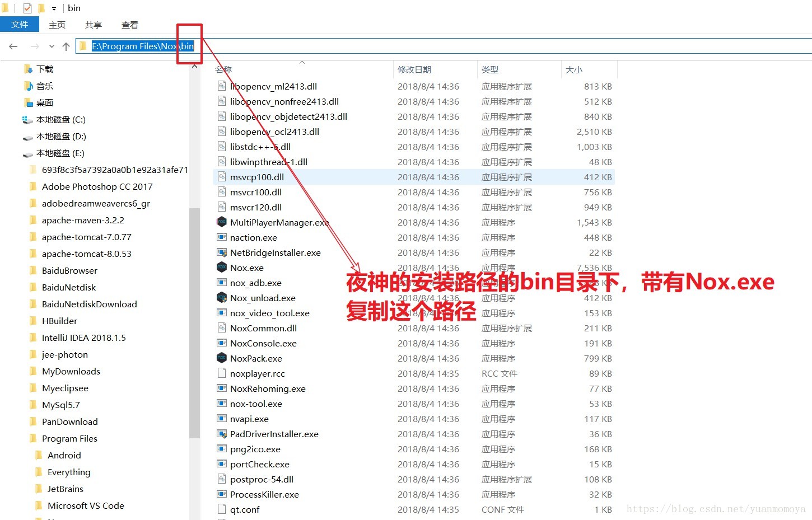This screenshot has width=812, height=520.
Task: Go up one folder level
Action: click(x=66, y=46)
